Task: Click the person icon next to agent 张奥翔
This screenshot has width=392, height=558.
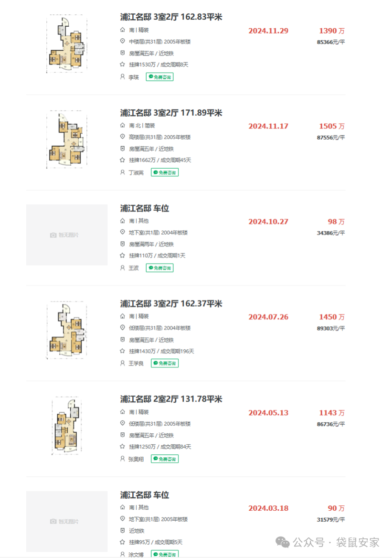Action: (123, 459)
